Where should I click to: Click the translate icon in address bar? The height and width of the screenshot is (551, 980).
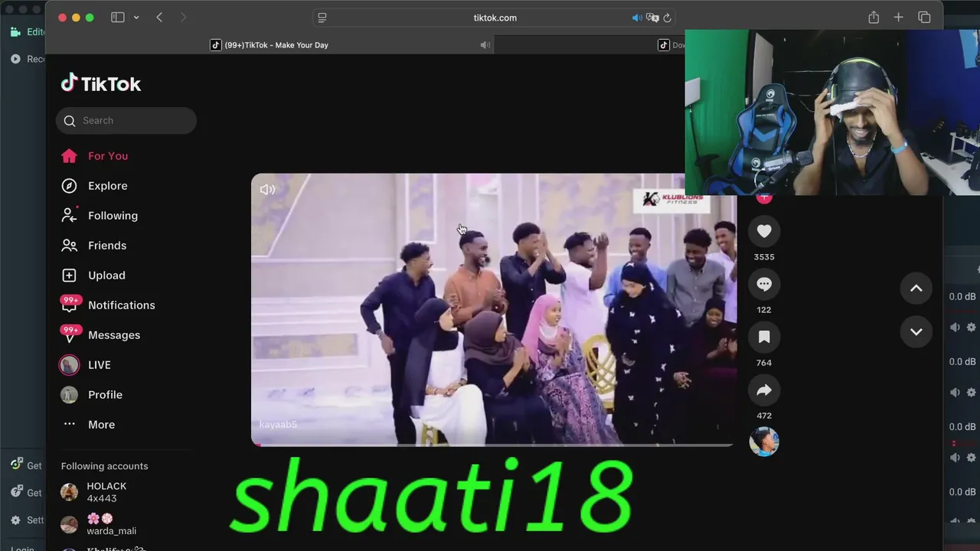pyautogui.click(x=652, y=18)
